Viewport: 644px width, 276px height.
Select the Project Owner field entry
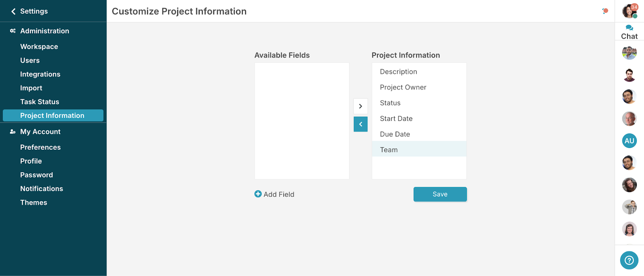(x=403, y=87)
